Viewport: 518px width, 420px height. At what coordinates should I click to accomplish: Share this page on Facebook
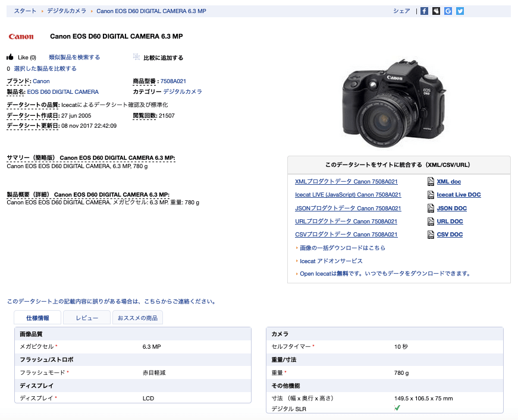coord(424,11)
